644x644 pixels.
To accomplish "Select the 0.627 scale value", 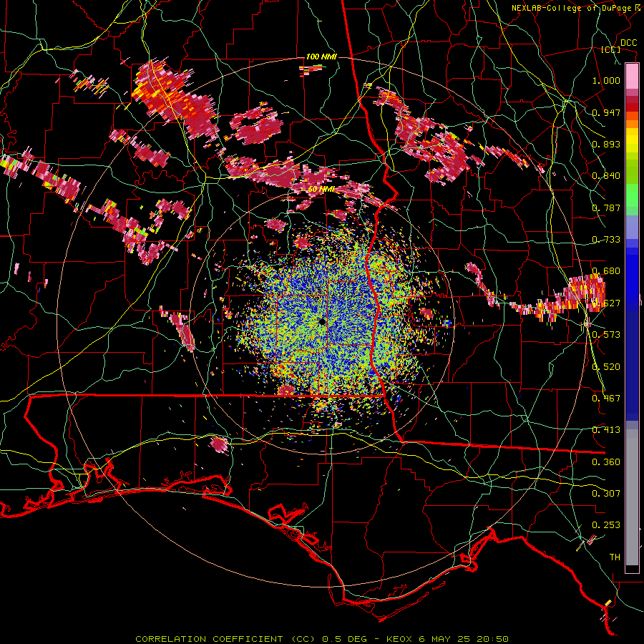I will (x=606, y=303).
